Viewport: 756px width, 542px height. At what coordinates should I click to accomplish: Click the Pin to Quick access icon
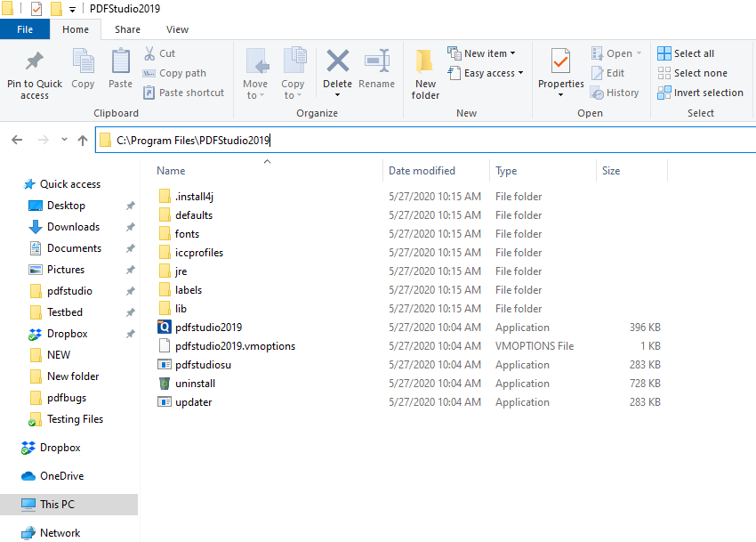(x=34, y=61)
